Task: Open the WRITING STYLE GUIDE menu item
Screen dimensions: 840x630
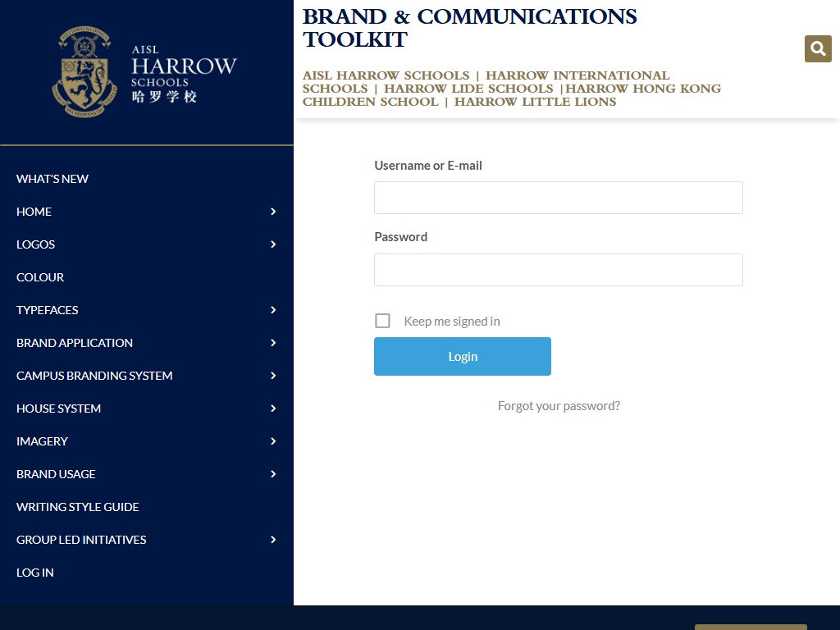Action: [78, 507]
